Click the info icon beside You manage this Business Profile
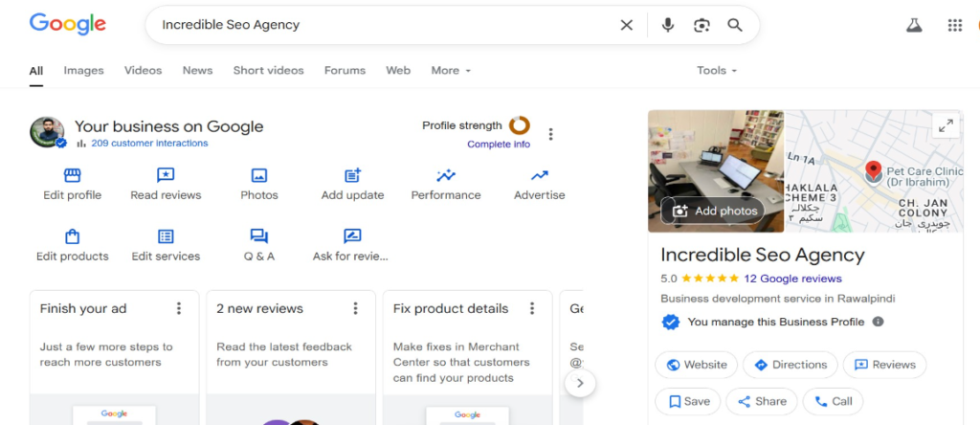The image size is (980, 425). click(879, 322)
